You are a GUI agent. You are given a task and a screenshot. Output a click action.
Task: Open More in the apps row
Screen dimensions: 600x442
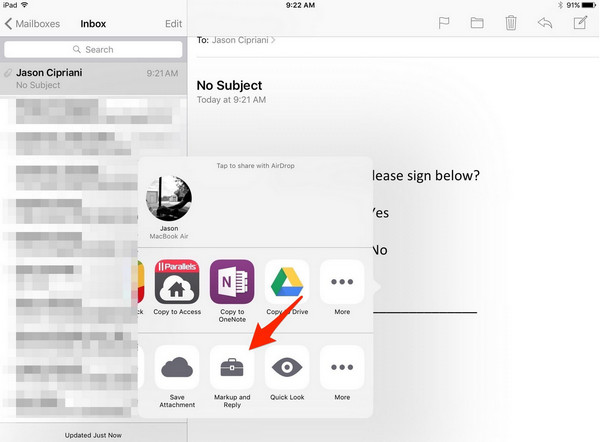tap(342, 282)
